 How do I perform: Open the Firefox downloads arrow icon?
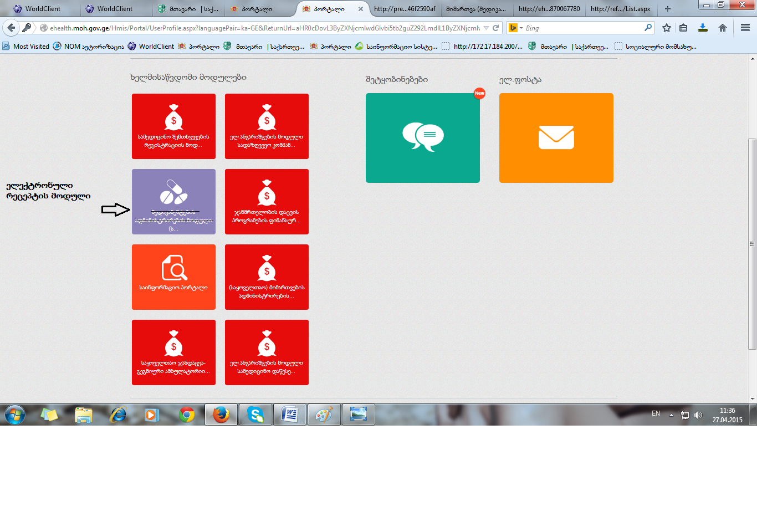coord(703,28)
